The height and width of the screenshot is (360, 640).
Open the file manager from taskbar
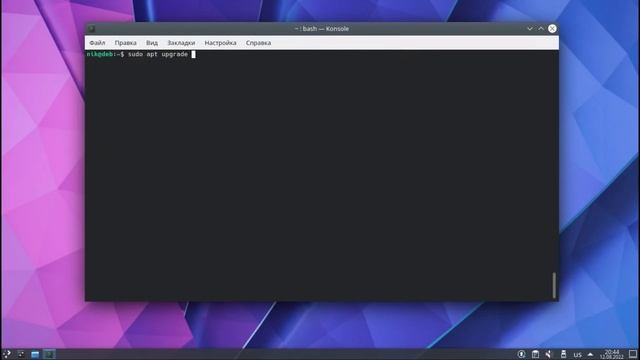35,354
